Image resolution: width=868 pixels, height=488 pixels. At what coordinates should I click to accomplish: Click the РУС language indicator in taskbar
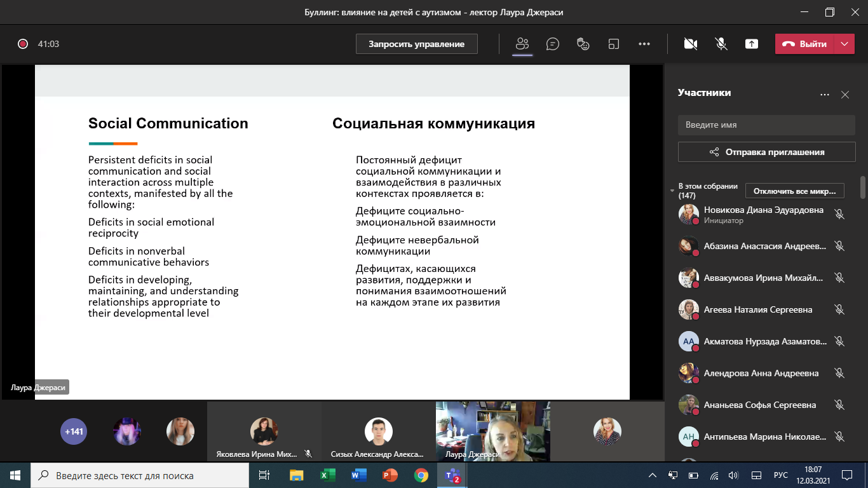[x=780, y=475]
